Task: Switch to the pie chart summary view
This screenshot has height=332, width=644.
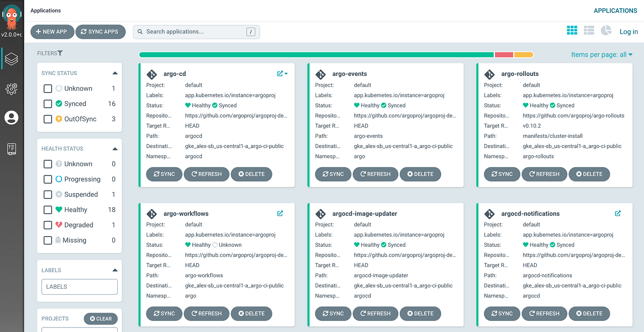Action: (x=606, y=31)
